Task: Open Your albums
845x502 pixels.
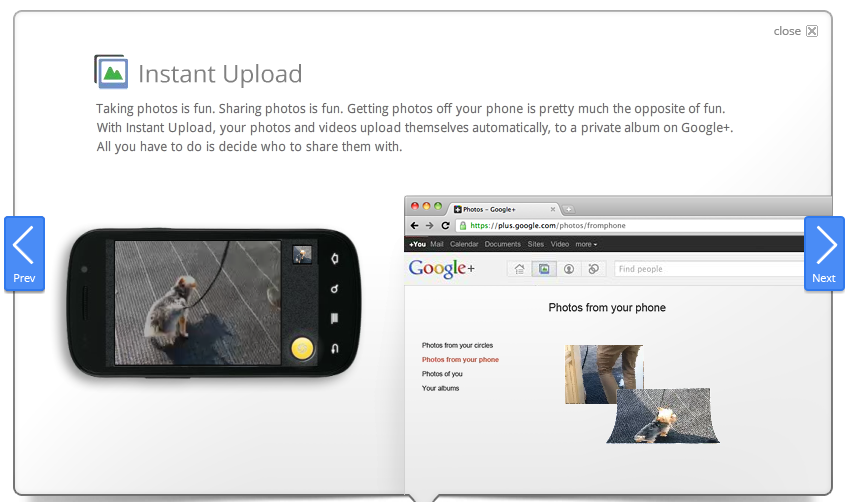Action: [440, 388]
